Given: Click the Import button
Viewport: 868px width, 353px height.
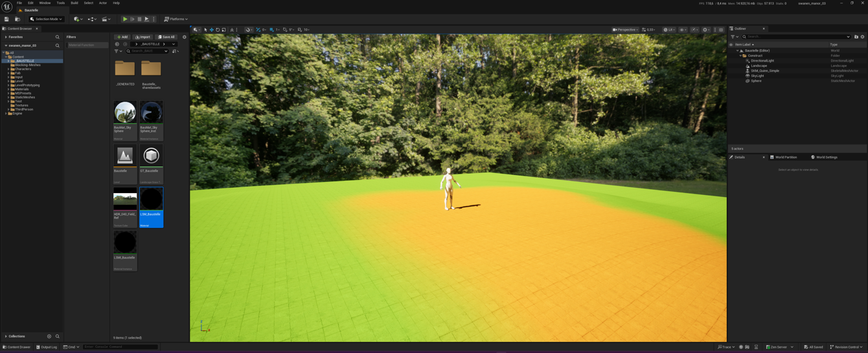Looking at the screenshot, I should tap(143, 37).
